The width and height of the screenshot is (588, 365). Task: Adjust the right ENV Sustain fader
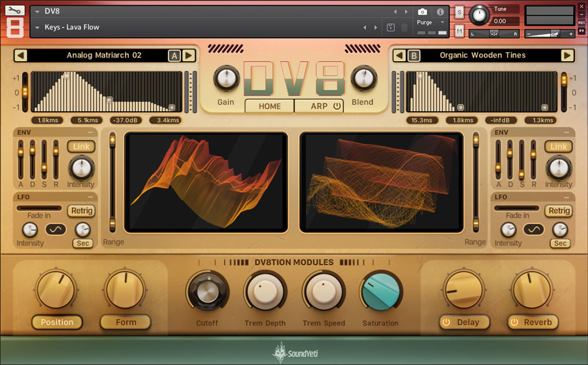tap(522, 159)
